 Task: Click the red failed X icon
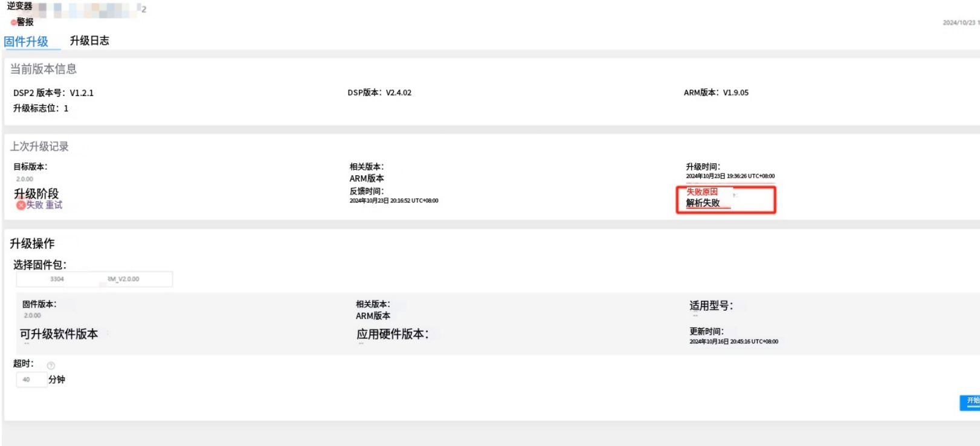tap(21, 205)
